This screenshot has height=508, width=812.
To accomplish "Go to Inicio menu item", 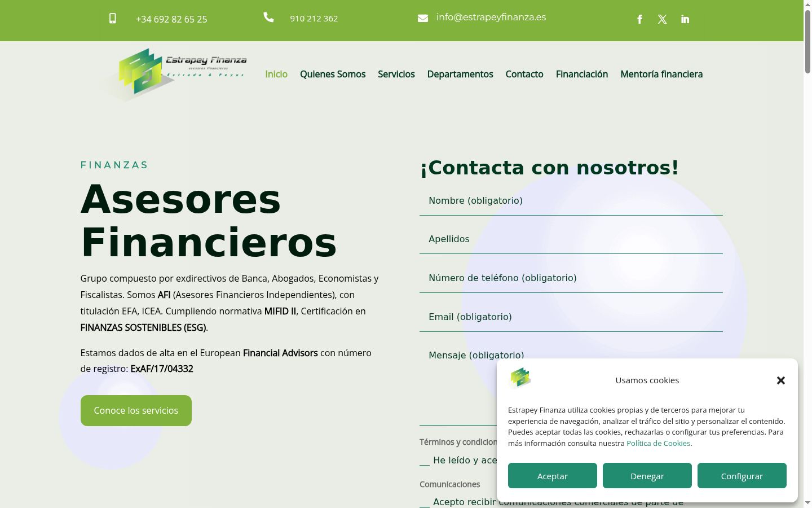I will point(276,74).
